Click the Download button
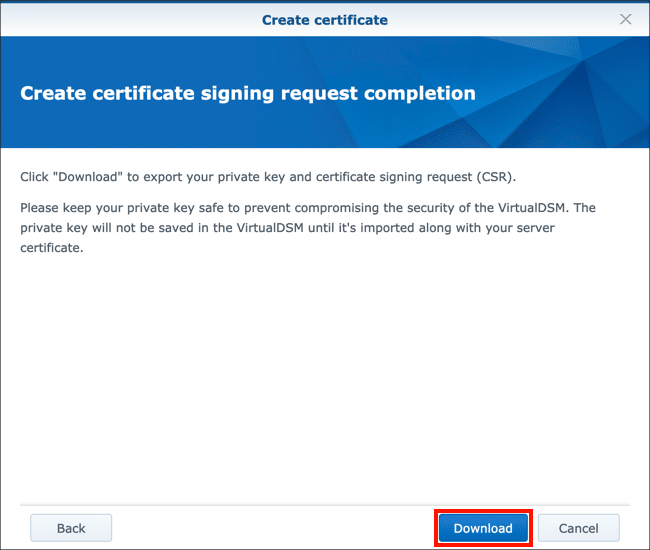The height and width of the screenshot is (550, 650). point(483,528)
